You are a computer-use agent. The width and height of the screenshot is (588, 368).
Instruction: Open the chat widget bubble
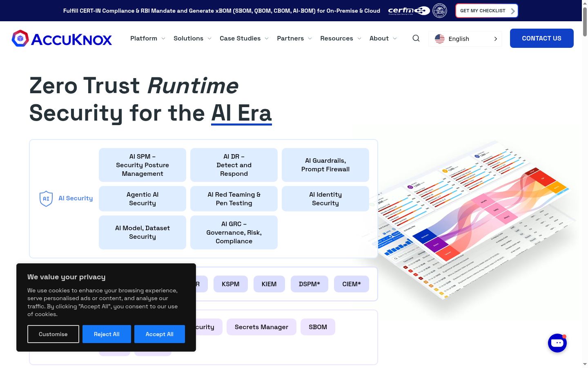pyautogui.click(x=557, y=343)
